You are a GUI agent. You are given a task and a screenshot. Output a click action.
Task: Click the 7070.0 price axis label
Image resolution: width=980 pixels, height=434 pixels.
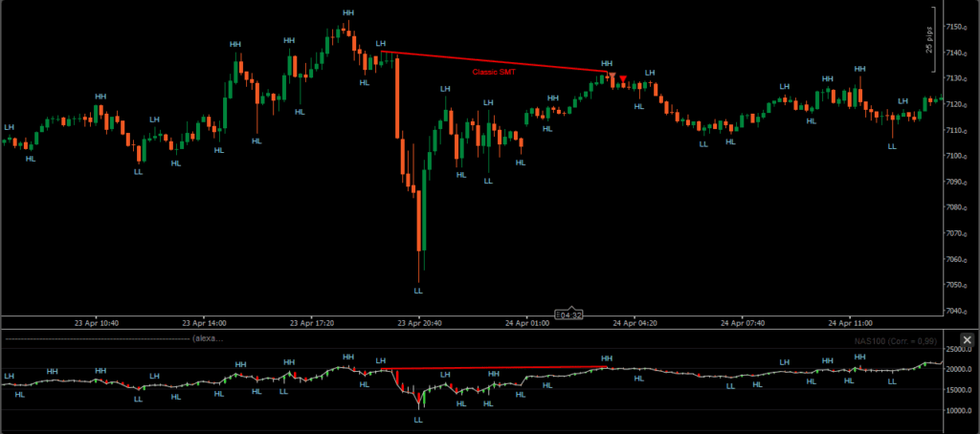click(957, 233)
